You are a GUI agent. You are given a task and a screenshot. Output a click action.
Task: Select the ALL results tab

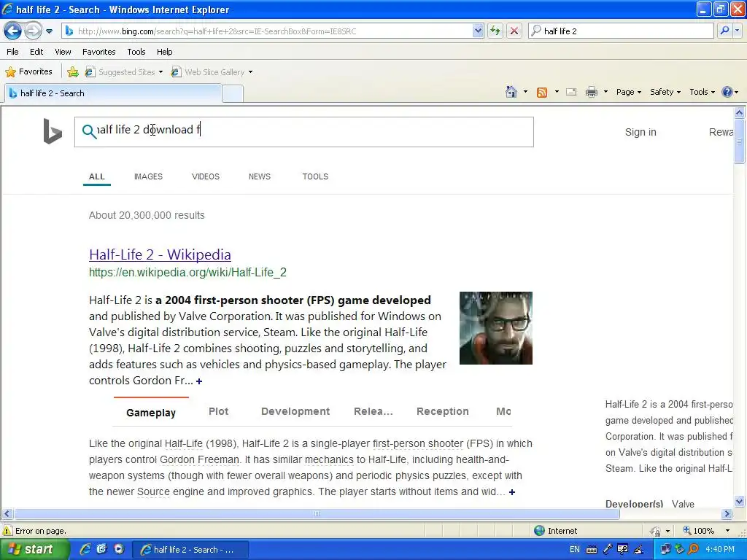coord(97,176)
